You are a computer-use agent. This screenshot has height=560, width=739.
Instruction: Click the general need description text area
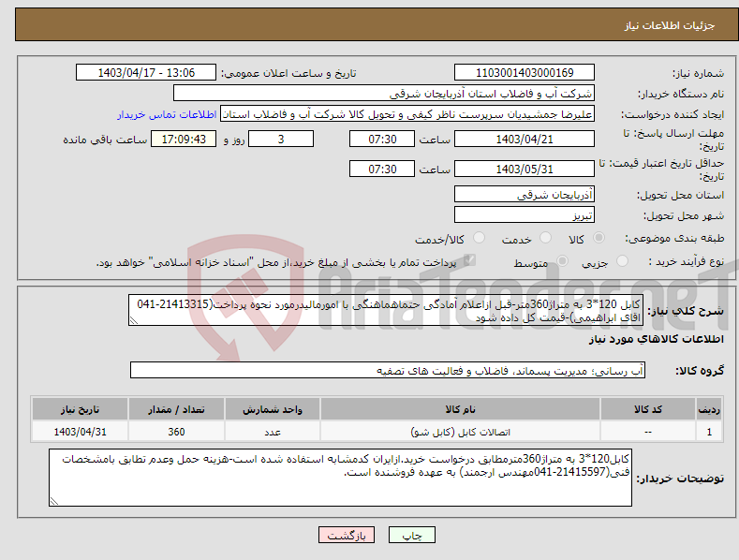pyautogui.click(x=386, y=310)
